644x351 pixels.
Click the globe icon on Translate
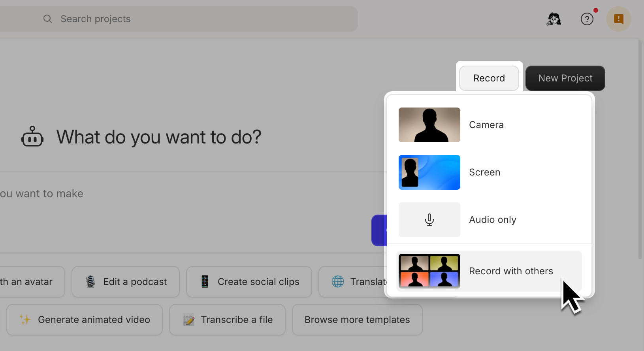[338, 281]
